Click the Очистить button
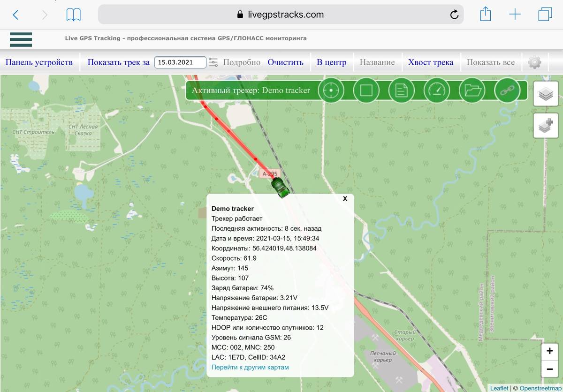 pyautogui.click(x=286, y=61)
